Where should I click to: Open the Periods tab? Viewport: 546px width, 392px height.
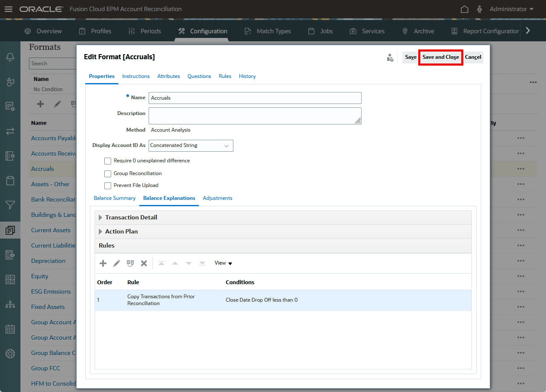pos(145,31)
